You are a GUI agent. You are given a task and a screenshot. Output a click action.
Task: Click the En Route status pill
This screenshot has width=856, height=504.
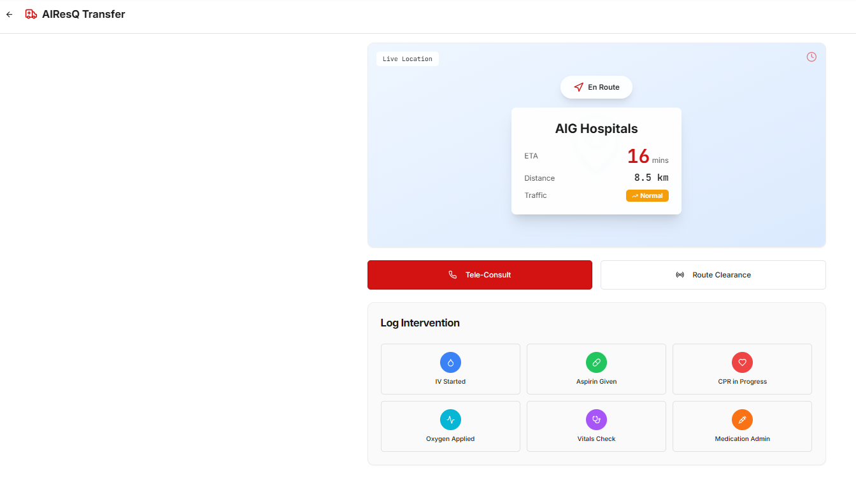[x=596, y=87]
